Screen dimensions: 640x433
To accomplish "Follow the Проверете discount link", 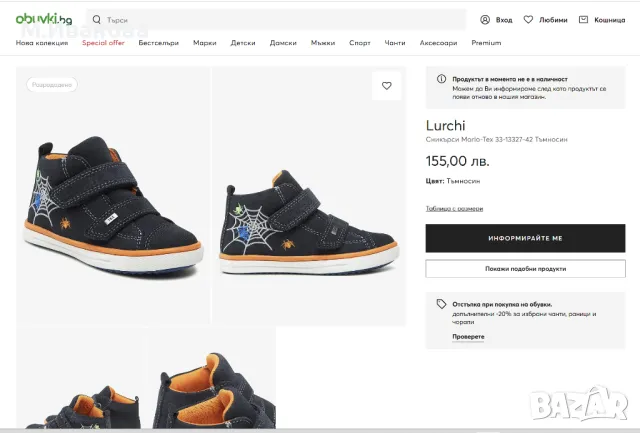I will click(468, 336).
